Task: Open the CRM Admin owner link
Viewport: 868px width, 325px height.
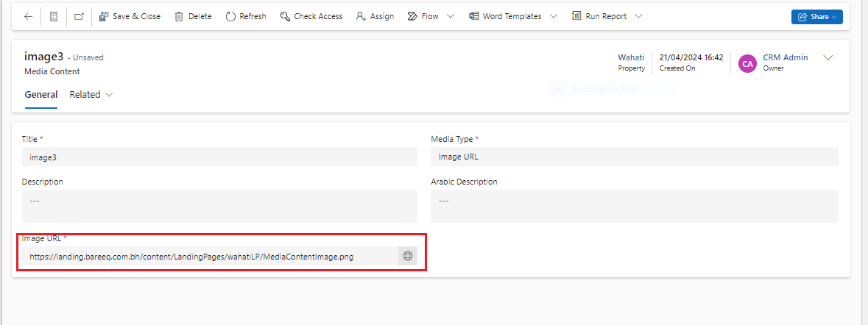Action: pos(785,57)
